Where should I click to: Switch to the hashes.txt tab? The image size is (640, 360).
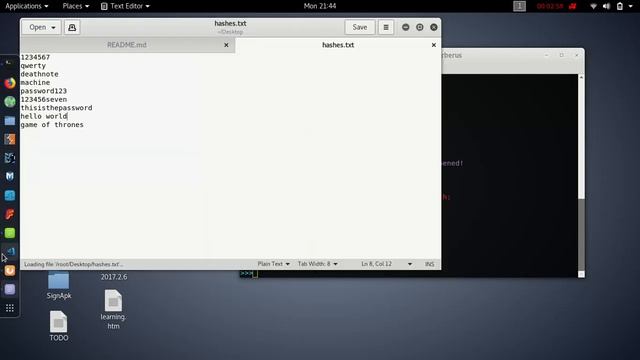click(338, 45)
